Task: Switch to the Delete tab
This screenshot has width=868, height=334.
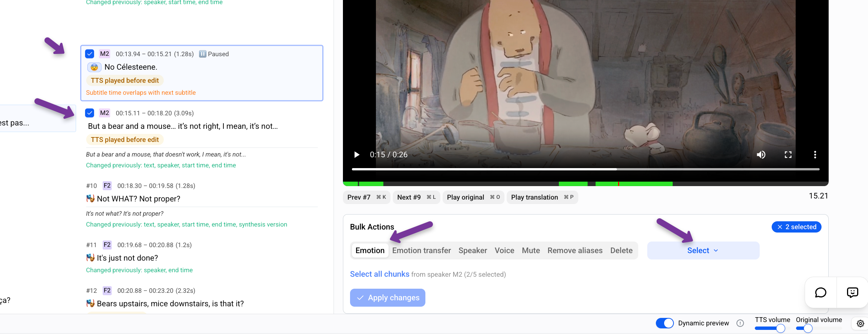Action: (x=621, y=251)
